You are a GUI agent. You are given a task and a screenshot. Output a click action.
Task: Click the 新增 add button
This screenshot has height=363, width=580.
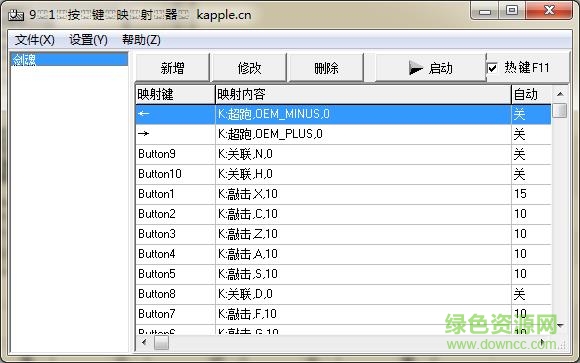172,68
